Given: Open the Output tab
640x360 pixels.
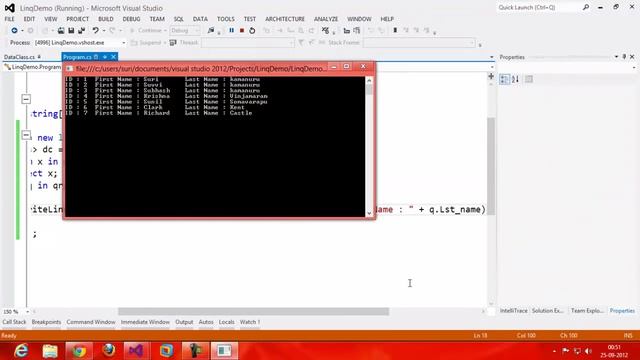Looking at the screenshot, I should pyautogui.click(x=184, y=322).
